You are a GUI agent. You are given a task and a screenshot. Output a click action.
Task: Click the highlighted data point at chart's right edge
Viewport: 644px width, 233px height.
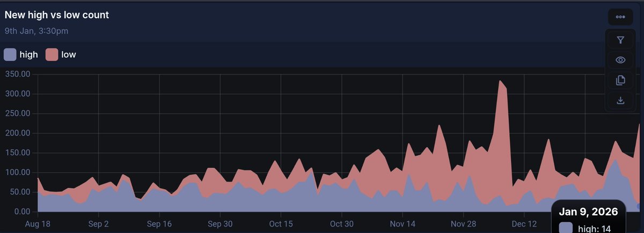(640, 206)
